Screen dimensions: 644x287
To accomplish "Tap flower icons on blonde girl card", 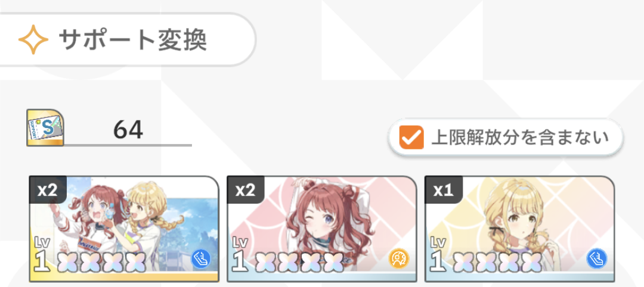I will click(x=497, y=262).
